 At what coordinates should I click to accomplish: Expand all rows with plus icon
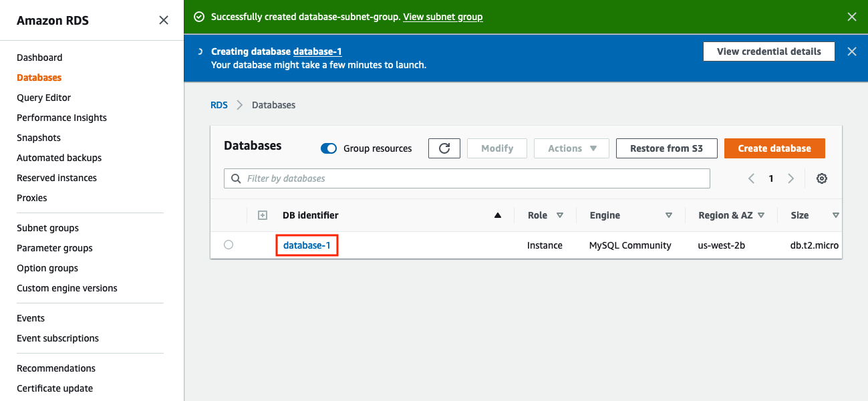[x=263, y=215]
